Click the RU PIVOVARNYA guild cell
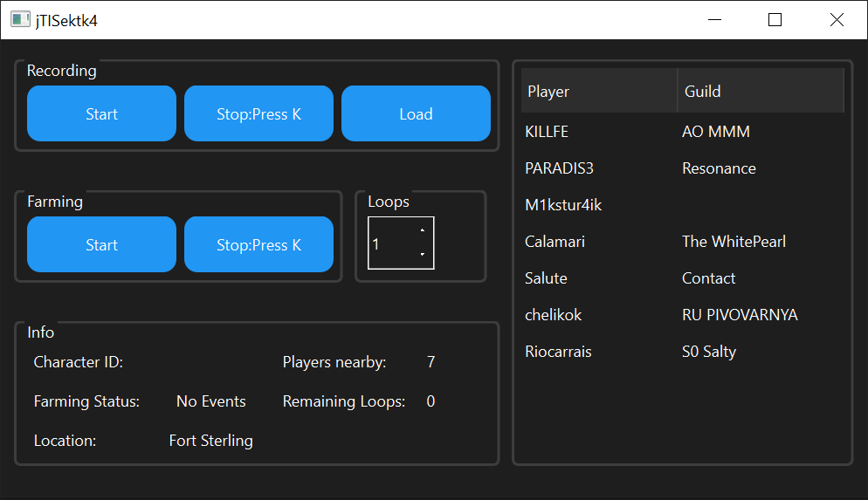This screenshot has width=868, height=500. 740,315
